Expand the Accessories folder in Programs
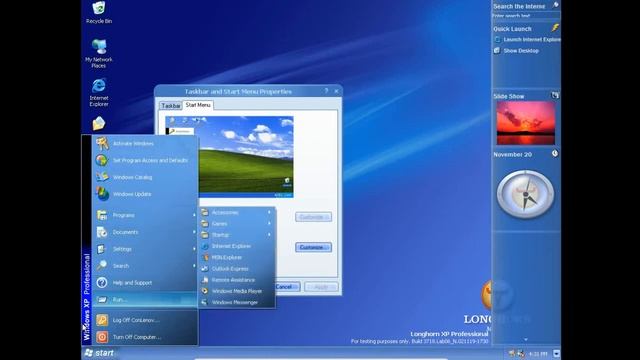Image resolution: width=640 pixels, height=360 pixels. (236, 212)
